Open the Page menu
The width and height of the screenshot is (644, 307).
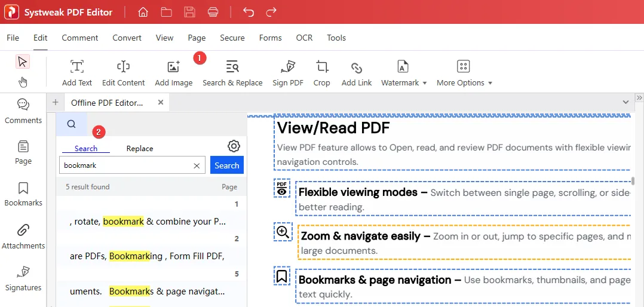pyautogui.click(x=197, y=38)
